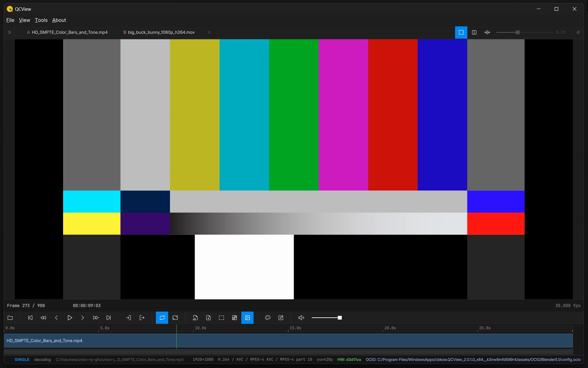Toggle the checkerboard transparency icon
This screenshot has width=588, height=368.
[x=235, y=318]
